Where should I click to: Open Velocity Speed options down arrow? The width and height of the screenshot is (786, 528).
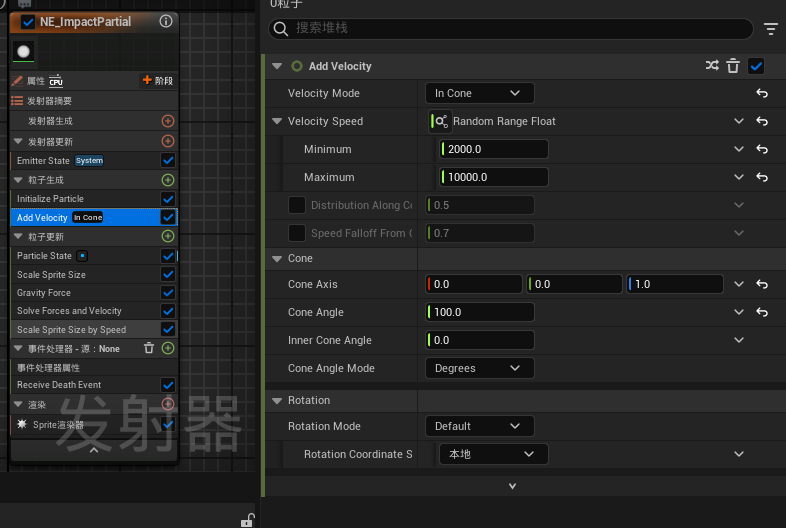point(739,121)
